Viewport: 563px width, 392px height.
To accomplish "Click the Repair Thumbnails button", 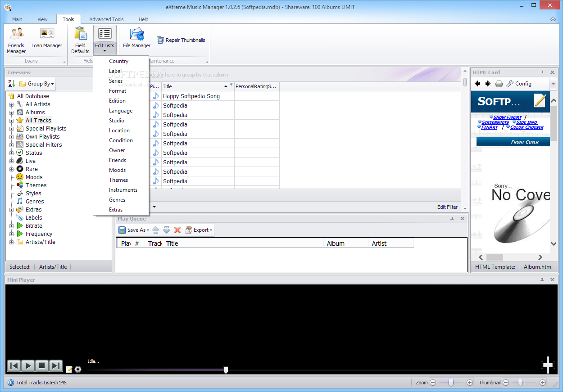I will (181, 40).
